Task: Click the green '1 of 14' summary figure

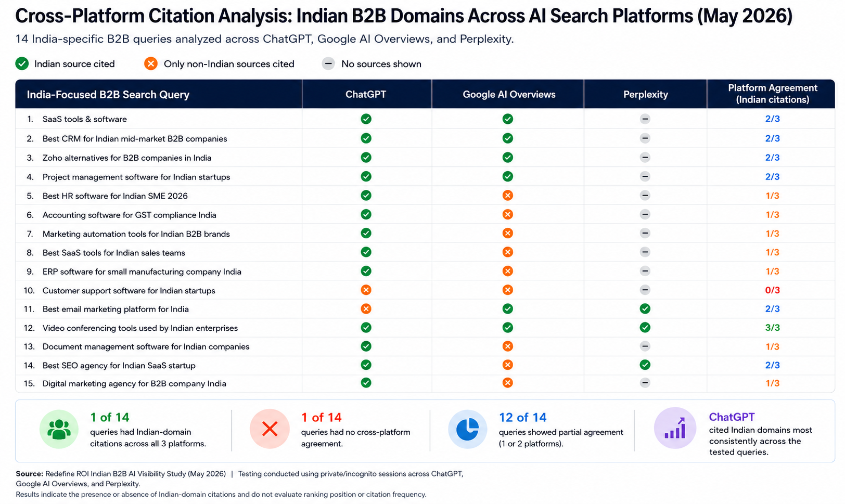Action: tap(110, 417)
